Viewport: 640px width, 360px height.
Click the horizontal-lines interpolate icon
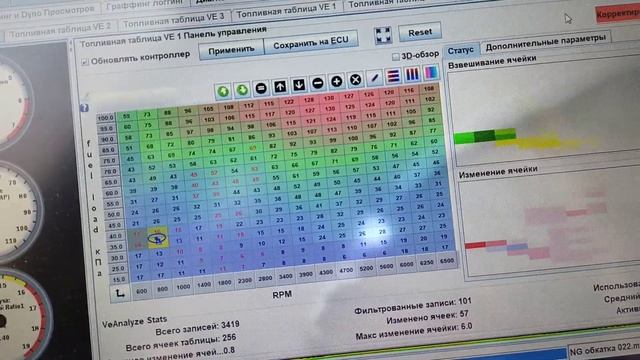coord(393,76)
